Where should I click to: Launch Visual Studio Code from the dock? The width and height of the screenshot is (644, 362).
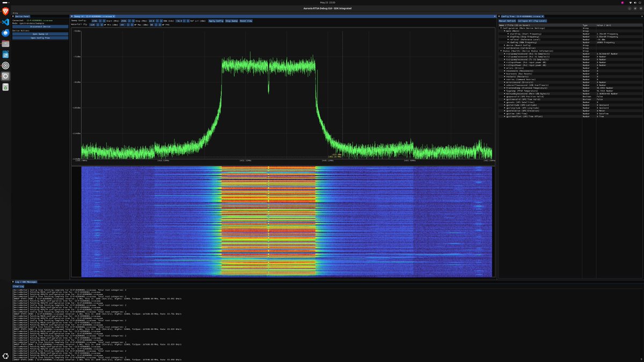pos(5,22)
